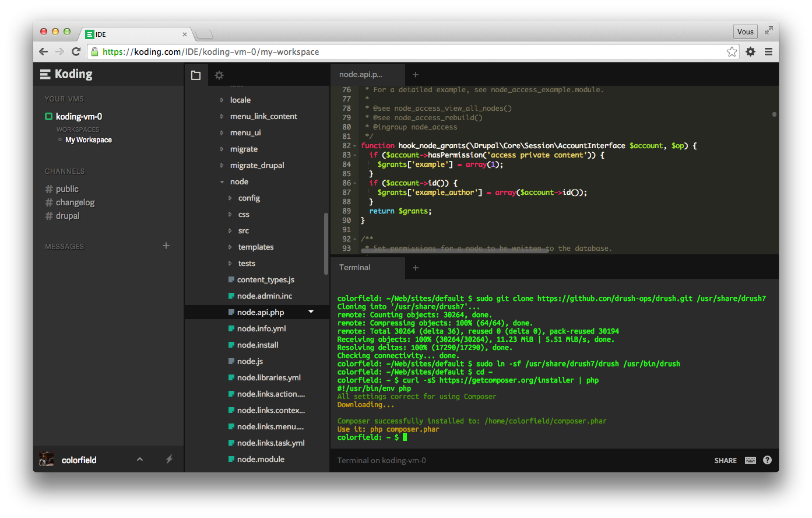The width and height of the screenshot is (812, 518).
Task: Open the workspace settings gear icon
Action: [x=219, y=75]
